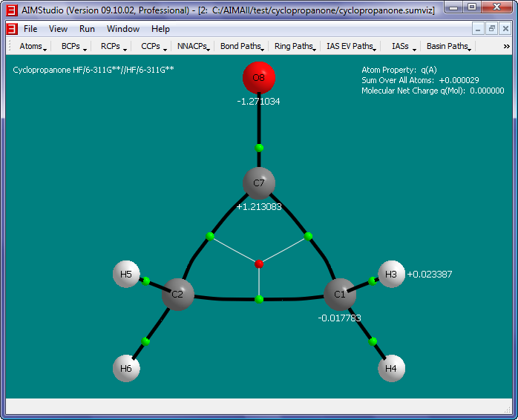Expand the BCPs toolbar dropdown
The image size is (518, 420).
pos(73,46)
